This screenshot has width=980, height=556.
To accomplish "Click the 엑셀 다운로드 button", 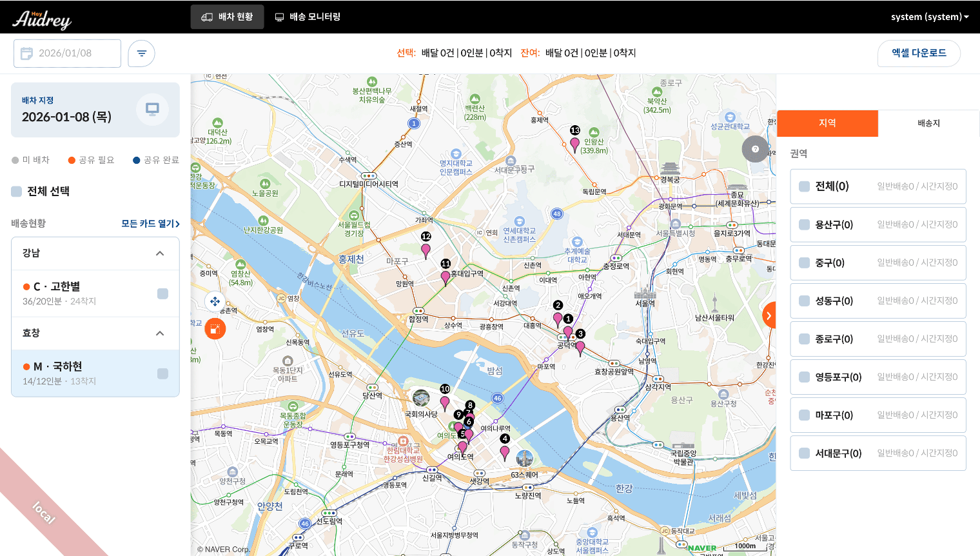I will coord(919,54).
